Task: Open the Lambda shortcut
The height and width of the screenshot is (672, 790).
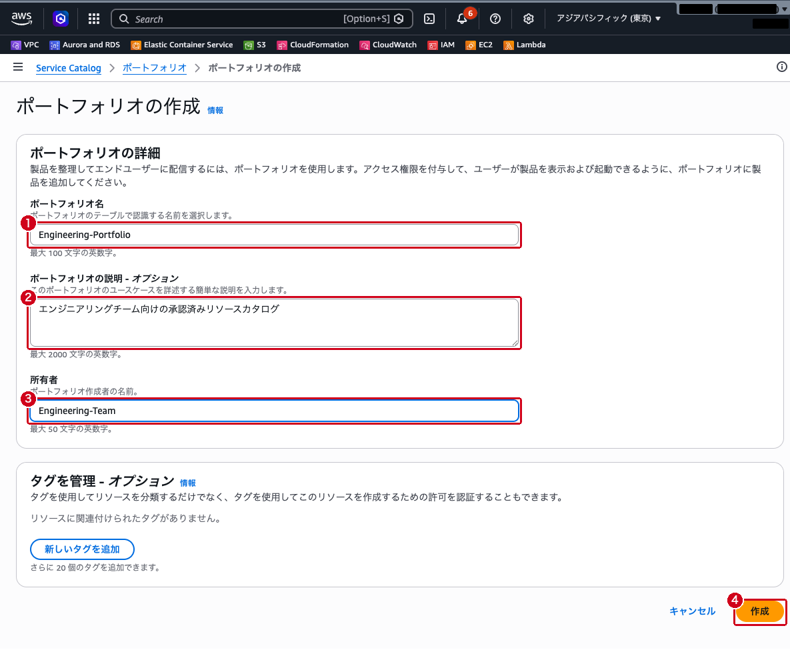Action: (x=525, y=45)
